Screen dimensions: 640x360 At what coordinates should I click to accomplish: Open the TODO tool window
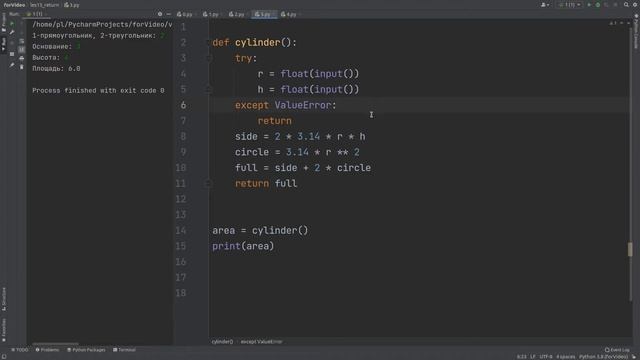tap(20, 350)
